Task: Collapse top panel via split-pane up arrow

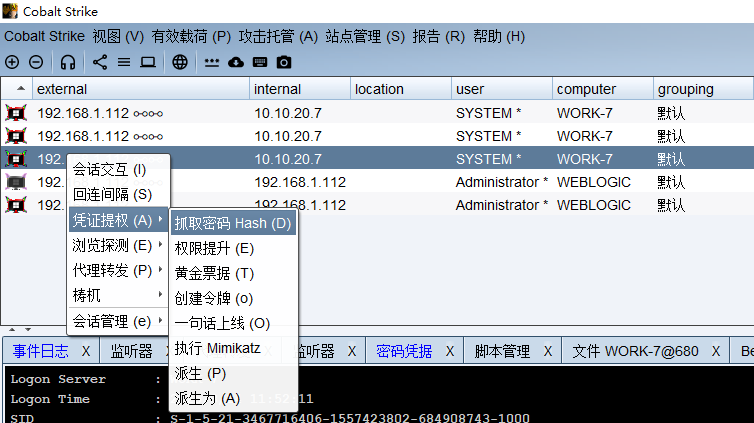Action: [12, 329]
